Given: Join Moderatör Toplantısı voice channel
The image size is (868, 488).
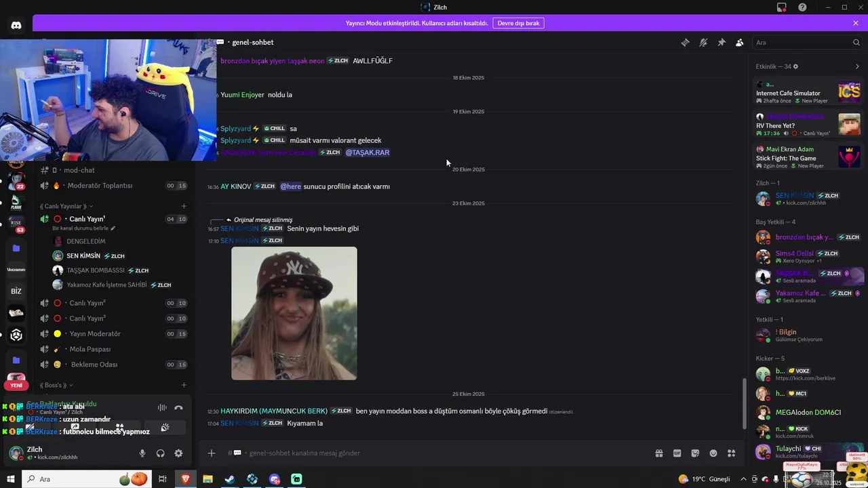Looking at the screenshot, I should tap(114, 186).
